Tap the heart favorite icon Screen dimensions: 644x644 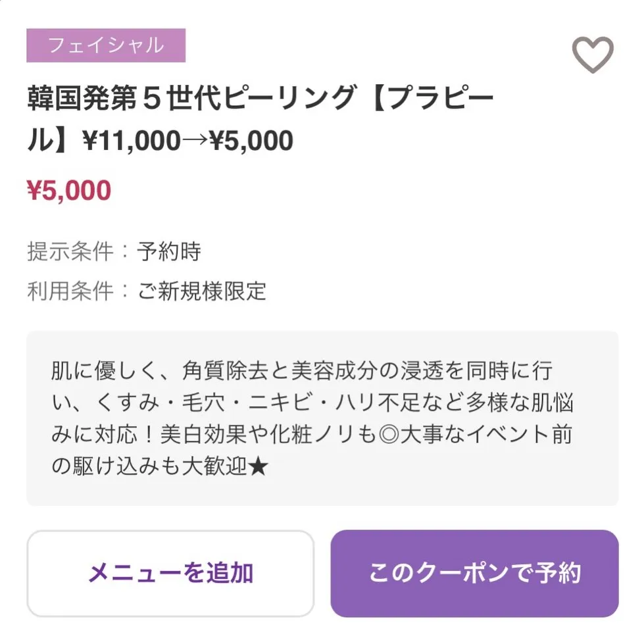[x=592, y=55]
